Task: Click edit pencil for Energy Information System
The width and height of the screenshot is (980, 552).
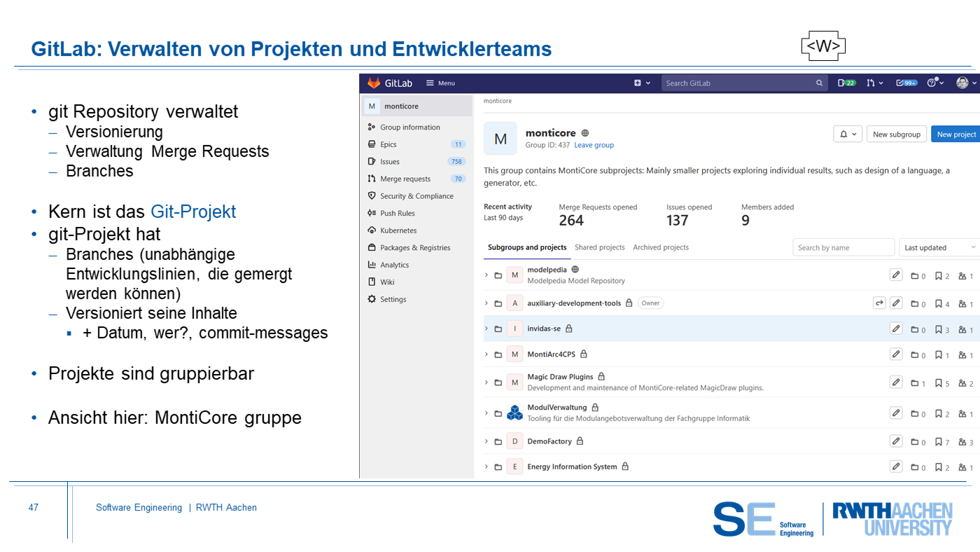Action: 896,467
